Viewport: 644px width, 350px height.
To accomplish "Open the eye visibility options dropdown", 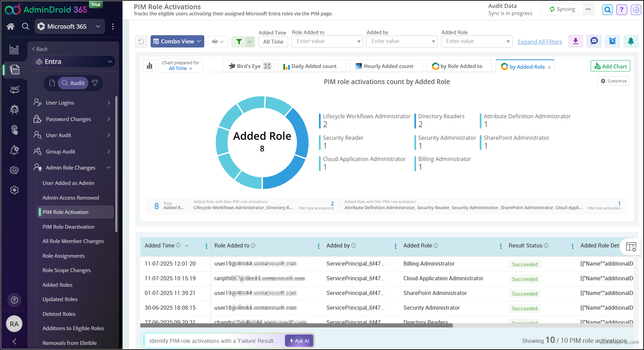I will click(218, 42).
